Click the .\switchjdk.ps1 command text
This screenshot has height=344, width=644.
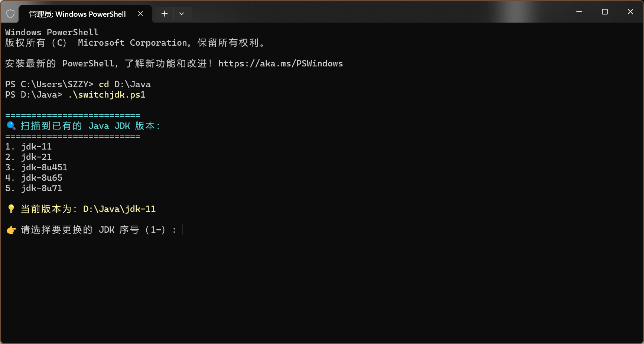click(x=107, y=95)
